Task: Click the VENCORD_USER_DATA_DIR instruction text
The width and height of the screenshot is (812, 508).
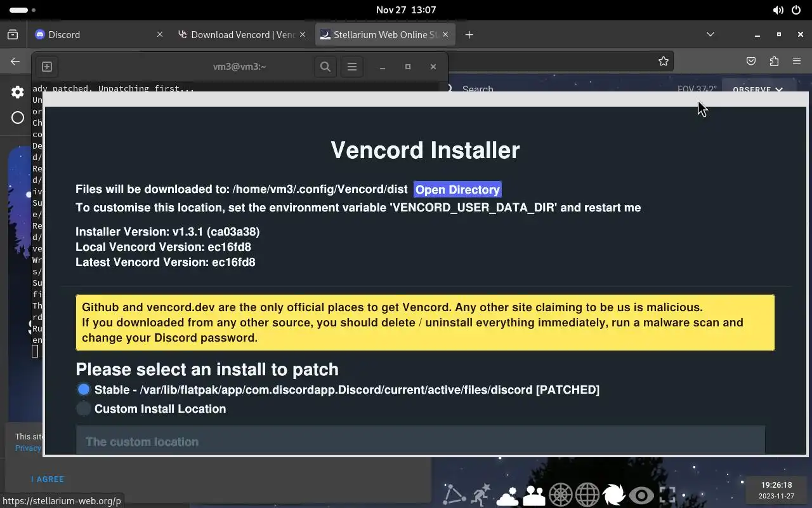Action: 358,208
